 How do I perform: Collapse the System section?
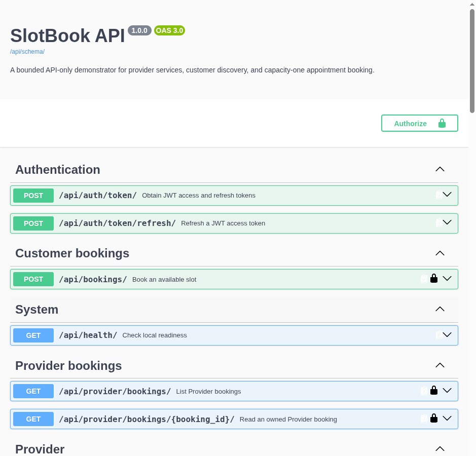(x=440, y=309)
